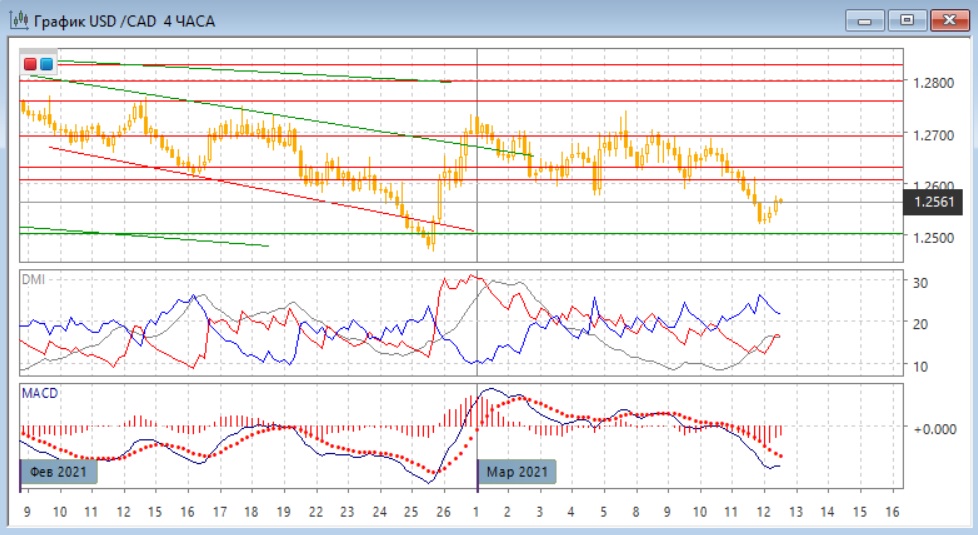Maximize the USD/CAD chart window
978x535 pixels.
click(907, 20)
